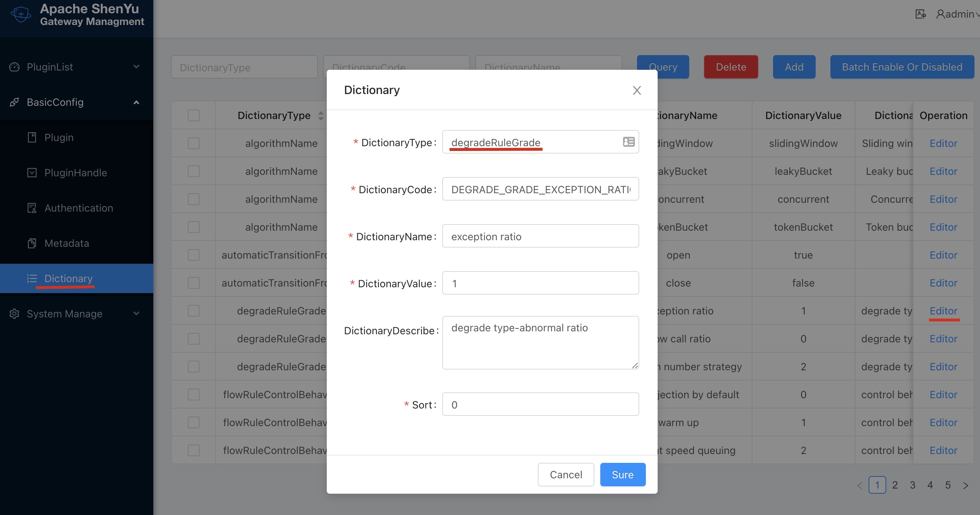Open Authentication via its sidebar icon

(x=32, y=208)
